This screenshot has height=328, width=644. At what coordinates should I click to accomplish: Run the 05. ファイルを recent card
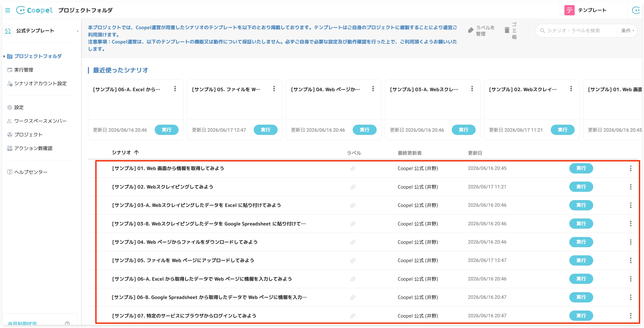(265, 130)
